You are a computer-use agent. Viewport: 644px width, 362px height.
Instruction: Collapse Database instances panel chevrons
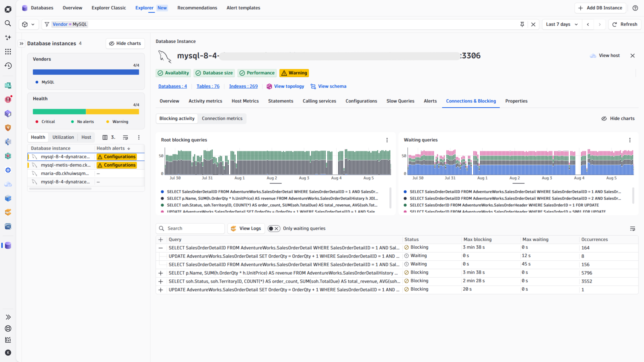21,43
